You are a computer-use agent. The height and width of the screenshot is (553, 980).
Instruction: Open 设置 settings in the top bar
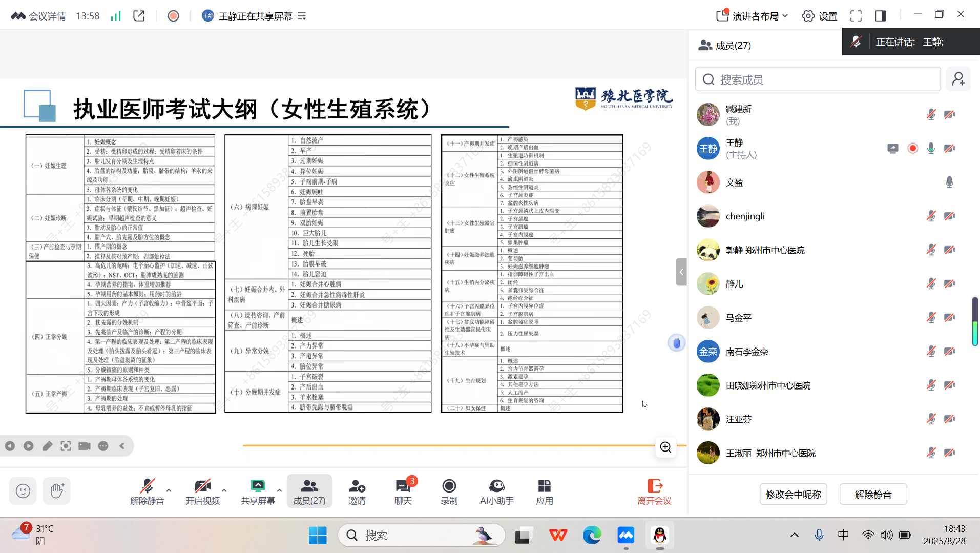(820, 16)
